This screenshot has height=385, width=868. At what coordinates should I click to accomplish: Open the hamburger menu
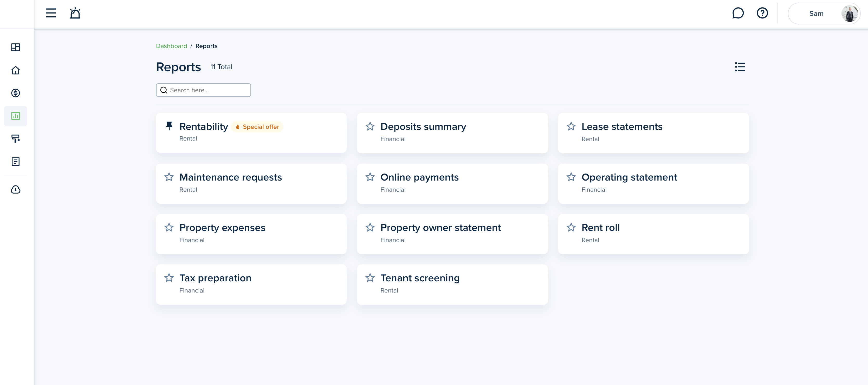(51, 13)
